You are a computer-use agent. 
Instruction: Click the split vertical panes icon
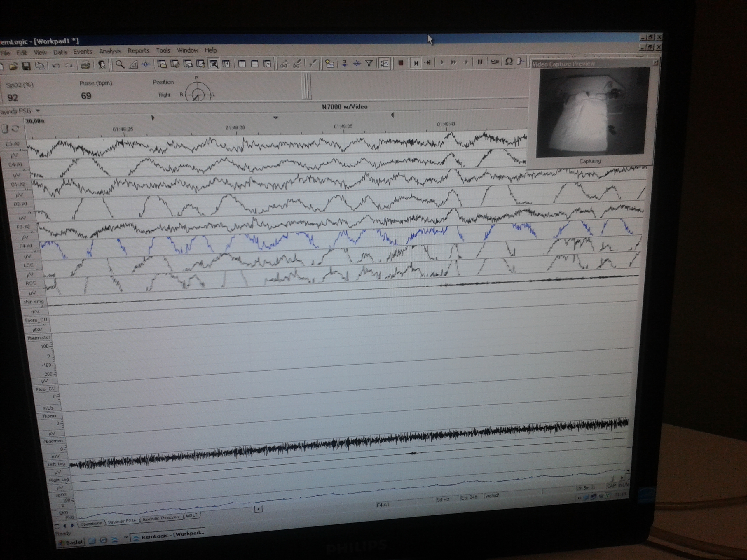click(242, 64)
